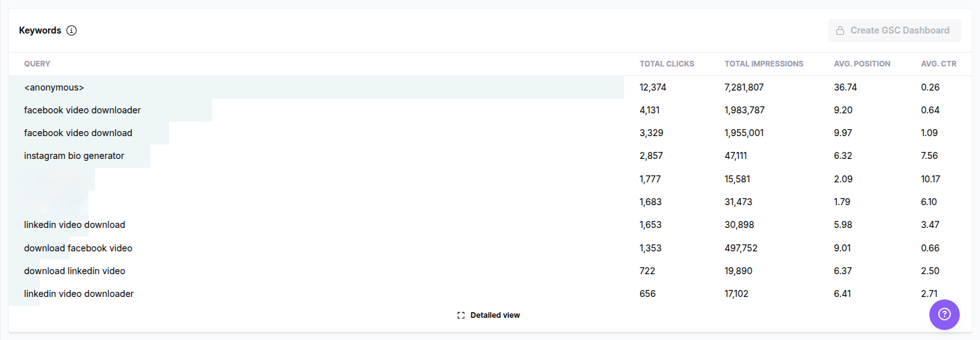Image resolution: width=980 pixels, height=340 pixels.
Task: Click 'linkedin video download' query
Action: pyautogui.click(x=75, y=225)
